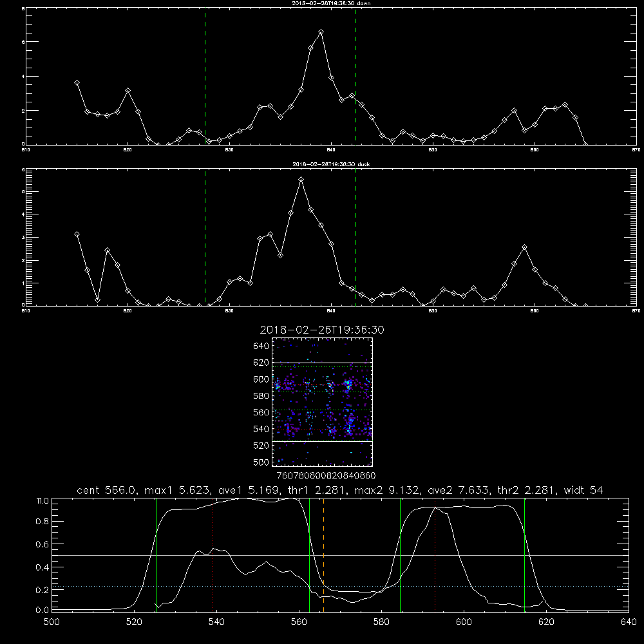Click the first data diamond of dawn curve
644x644 pixels.
coord(77,83)
